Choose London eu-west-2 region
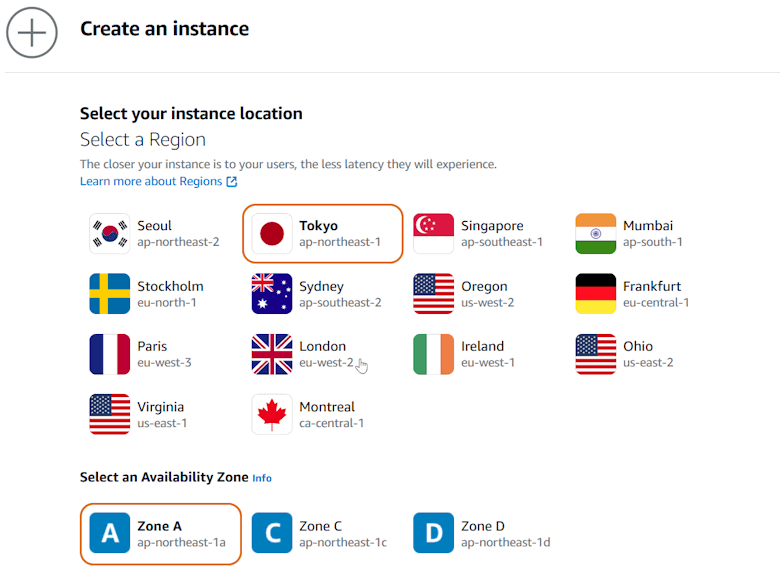The height and width of the screenshot is (573, 780). (322, 354)
